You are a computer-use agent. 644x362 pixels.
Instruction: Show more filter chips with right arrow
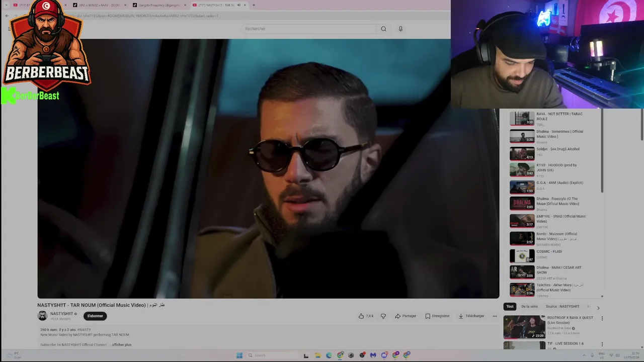point(598,307)
